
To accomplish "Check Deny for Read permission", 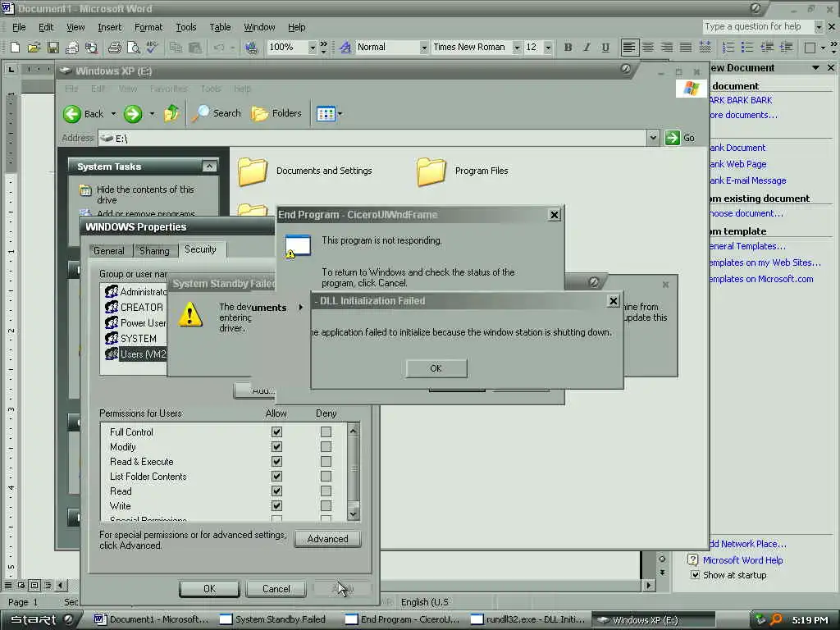I will (326, 491).
